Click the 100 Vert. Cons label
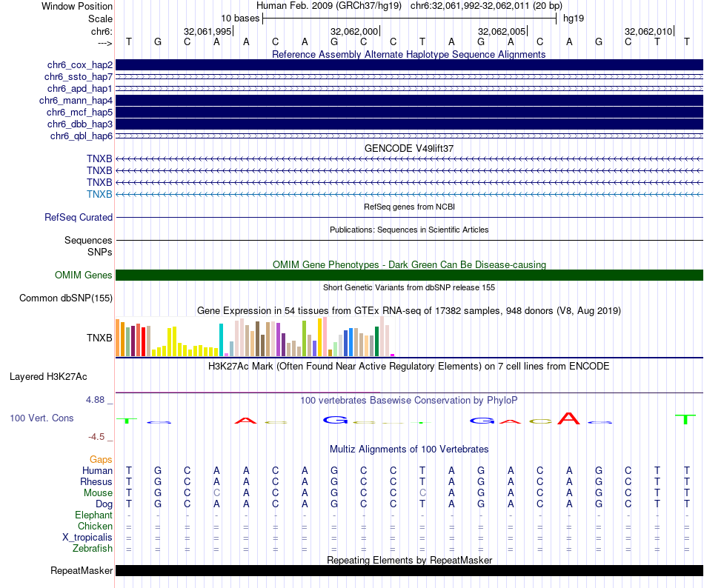This screenshot has height=588, width=704. (41, 418)
